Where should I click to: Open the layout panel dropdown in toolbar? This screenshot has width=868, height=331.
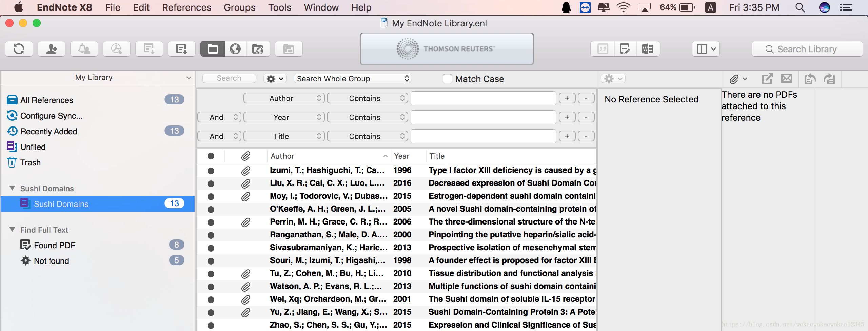coord(706,49)
